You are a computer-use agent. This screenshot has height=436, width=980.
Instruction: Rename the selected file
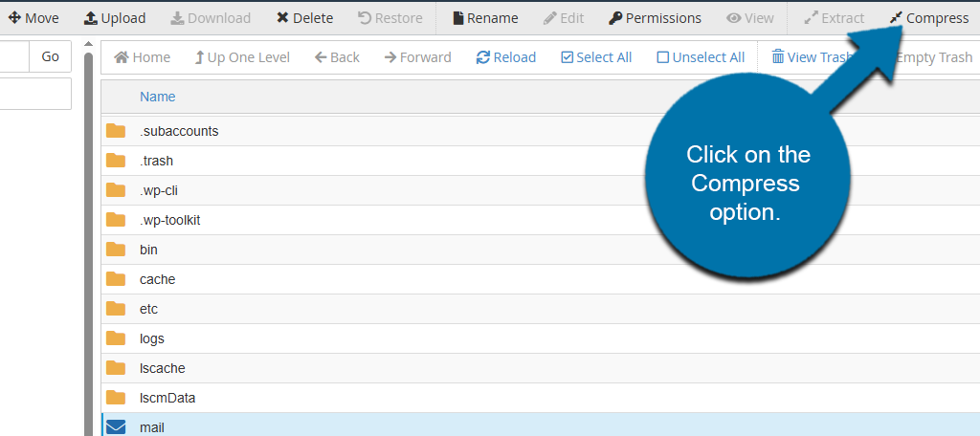[485, 18]
